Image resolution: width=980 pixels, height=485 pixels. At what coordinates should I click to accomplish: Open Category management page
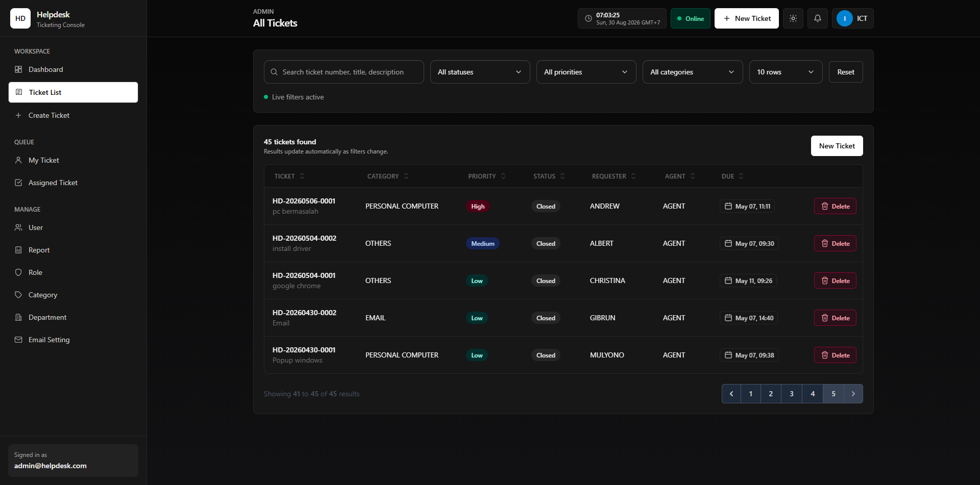point(73,295)
